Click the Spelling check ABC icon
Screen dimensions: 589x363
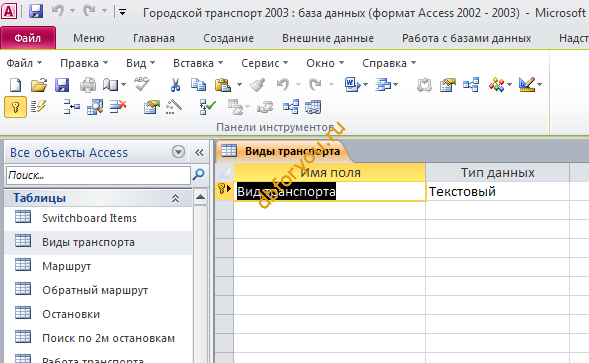142,84
